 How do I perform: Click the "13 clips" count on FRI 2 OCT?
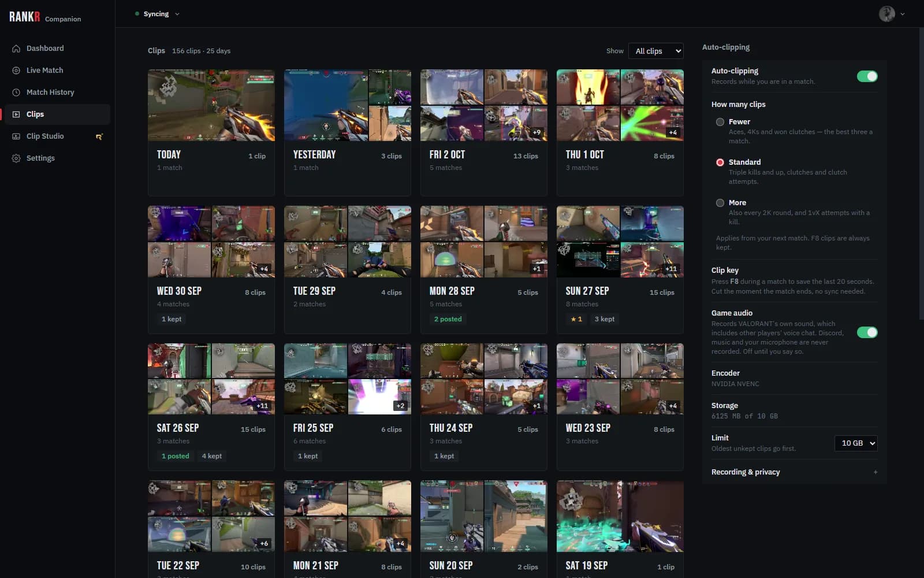(x=526, y=156)
